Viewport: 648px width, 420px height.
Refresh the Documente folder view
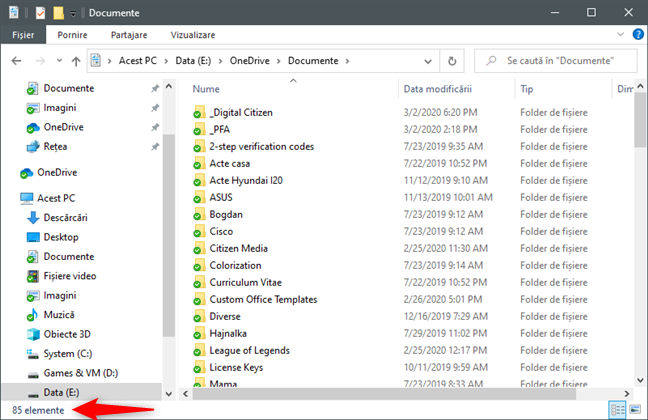(452, 61)
